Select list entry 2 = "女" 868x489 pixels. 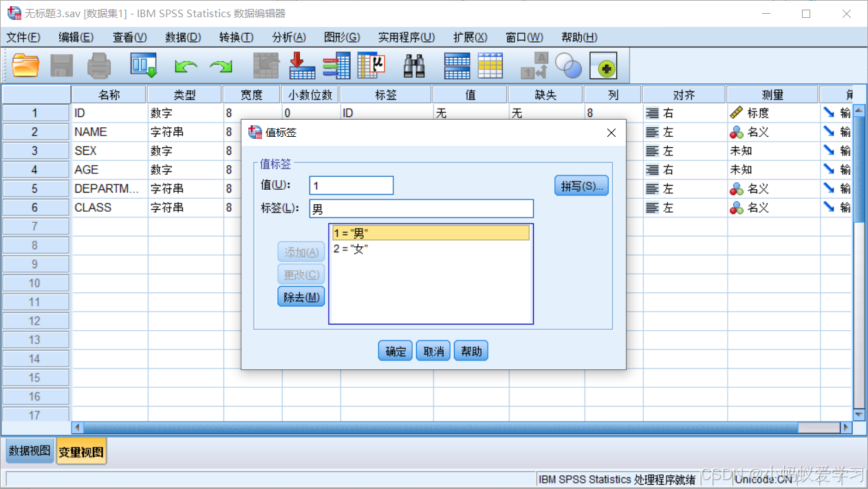click(x=431, y=249)
